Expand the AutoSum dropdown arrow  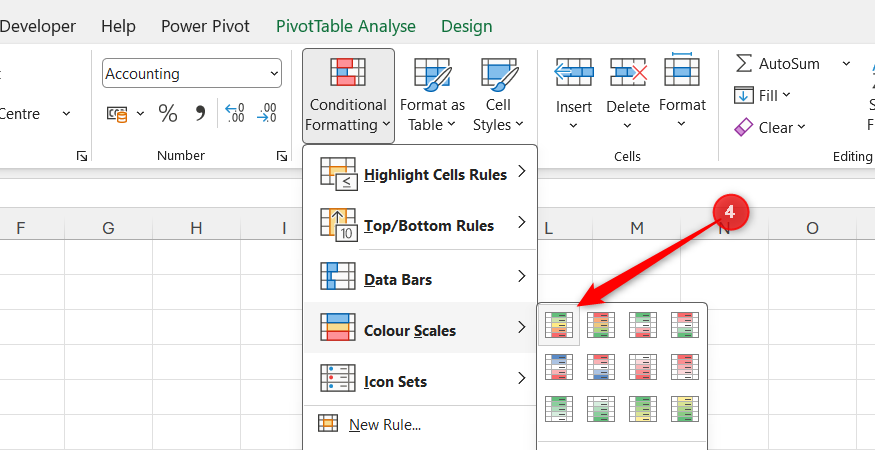pyautogui.click(x=846, y=64)
